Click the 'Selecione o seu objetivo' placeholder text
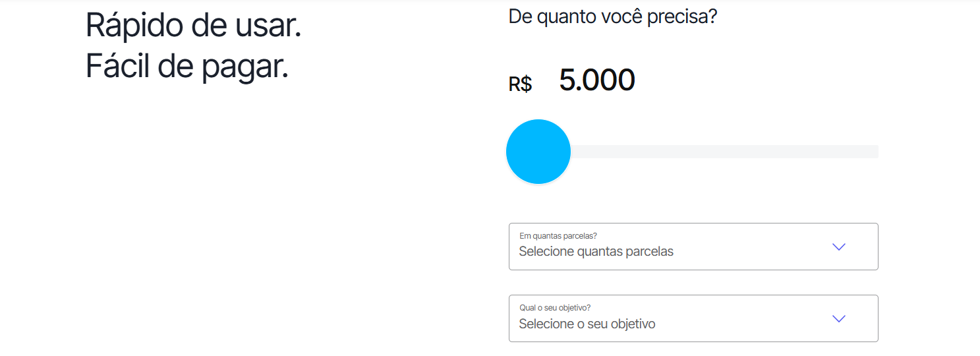This screenshot has width=980, height=356. 587,324
